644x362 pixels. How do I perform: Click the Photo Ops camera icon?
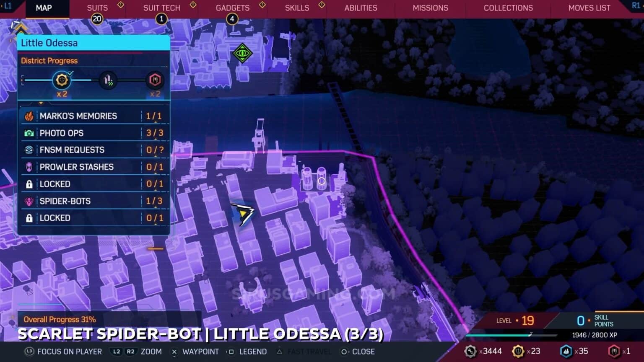point(29,133)
